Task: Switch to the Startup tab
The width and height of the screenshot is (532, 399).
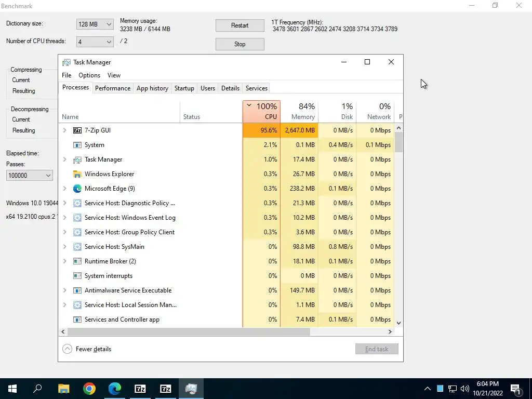Action: pyautogui.click(x=184, y=88)
